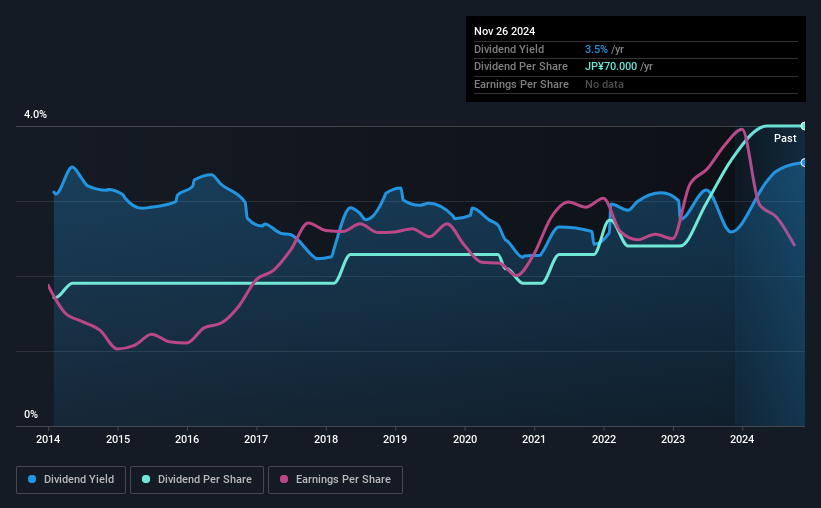
Task: Click the pink Earnings Per Share legend dot
Action: 284,479
